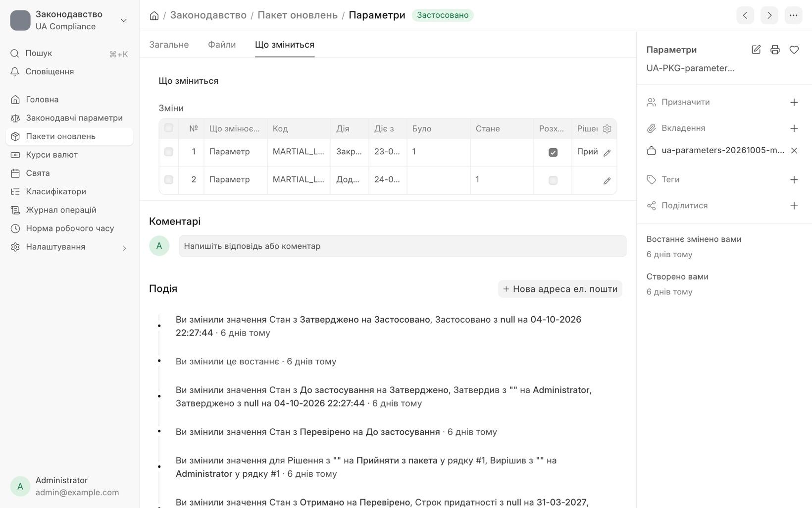Click the home icon in breadcrumb
This screenshot has width=812, height=508.
[x=154, y=16]
